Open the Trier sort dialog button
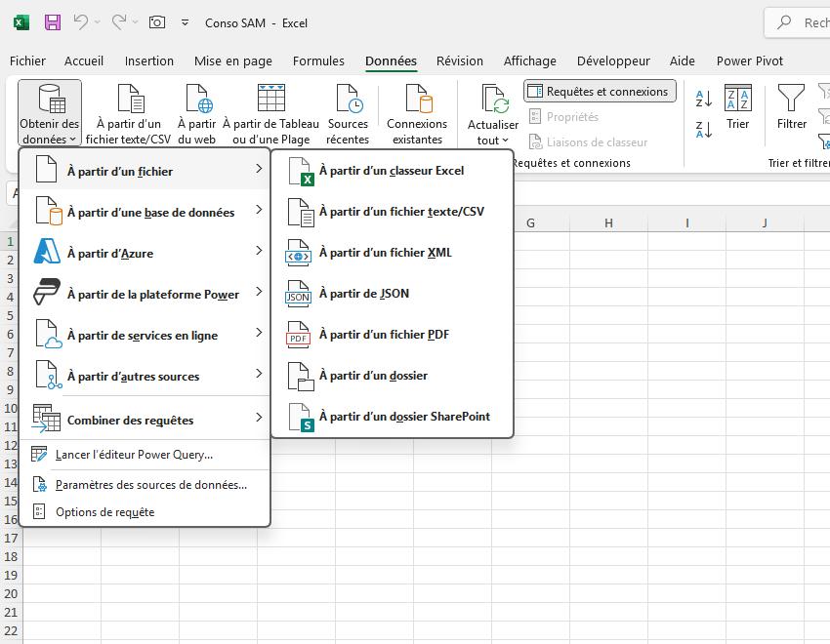Image resolution: width=830 pixels, height=644 pixels. (x=737, y=107)
